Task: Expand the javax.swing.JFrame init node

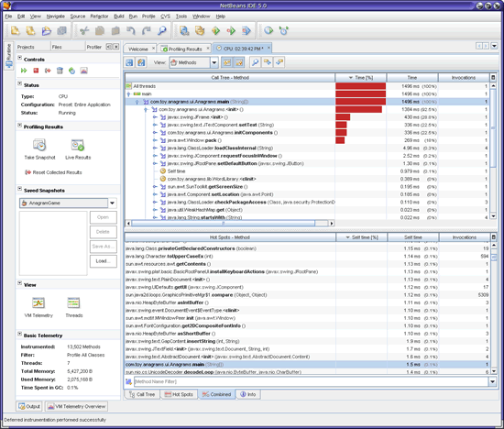Action: click(x=155, y=117)
